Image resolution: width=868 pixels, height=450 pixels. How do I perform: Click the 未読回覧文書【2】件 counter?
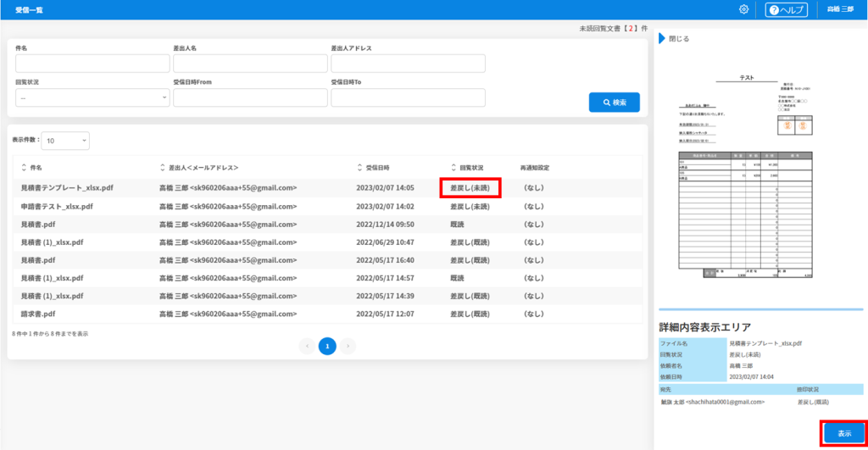614,28
